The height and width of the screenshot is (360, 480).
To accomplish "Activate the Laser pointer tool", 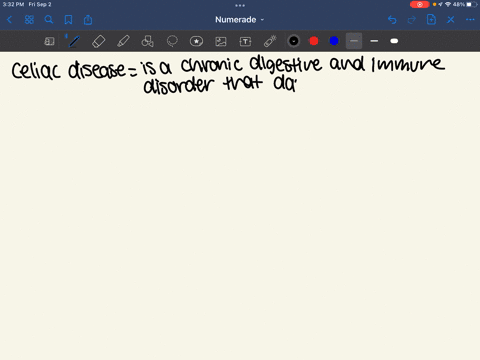I will pyautogui.click(x=270, y=41).
